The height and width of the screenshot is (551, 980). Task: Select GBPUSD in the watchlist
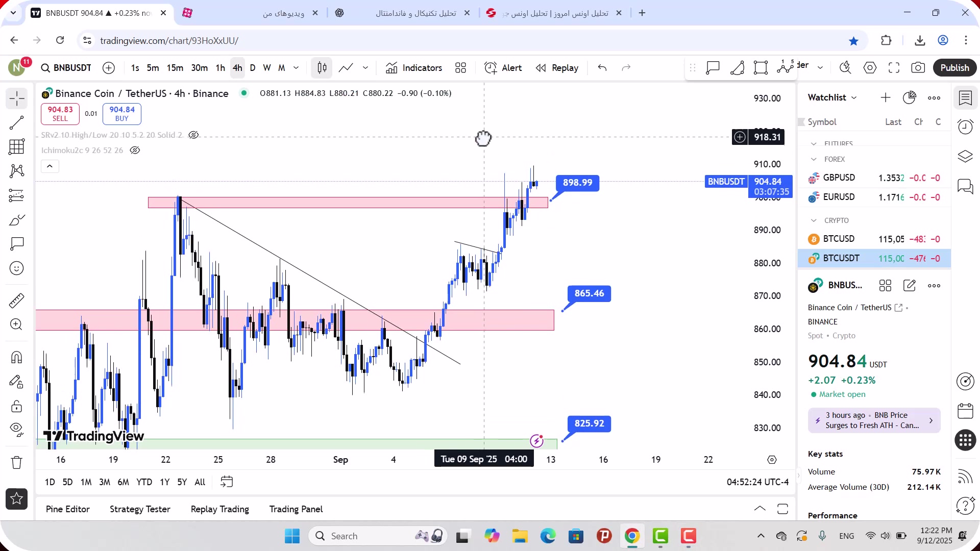pos(874,178)
